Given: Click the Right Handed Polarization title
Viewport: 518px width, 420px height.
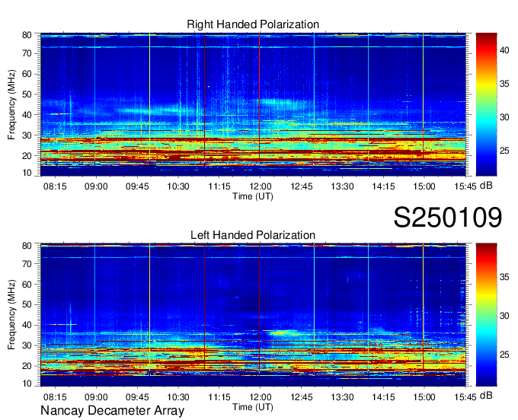Looking at the screenshot, I should (x=253, y=24).
